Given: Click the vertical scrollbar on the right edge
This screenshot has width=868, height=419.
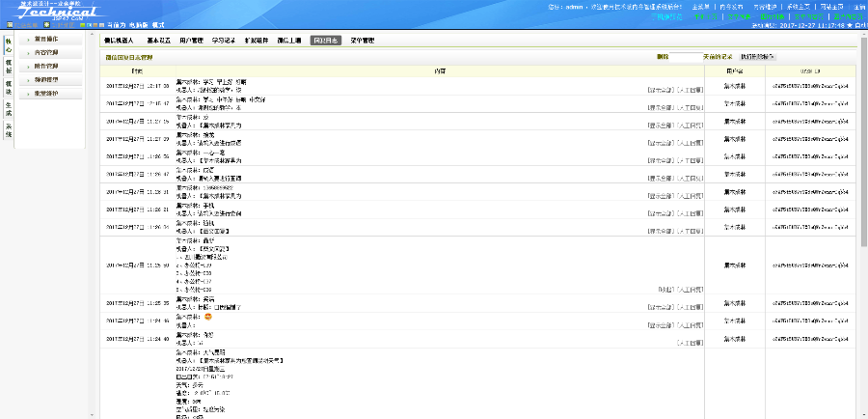Looking at the screenshot, I should tap(863, 193).
